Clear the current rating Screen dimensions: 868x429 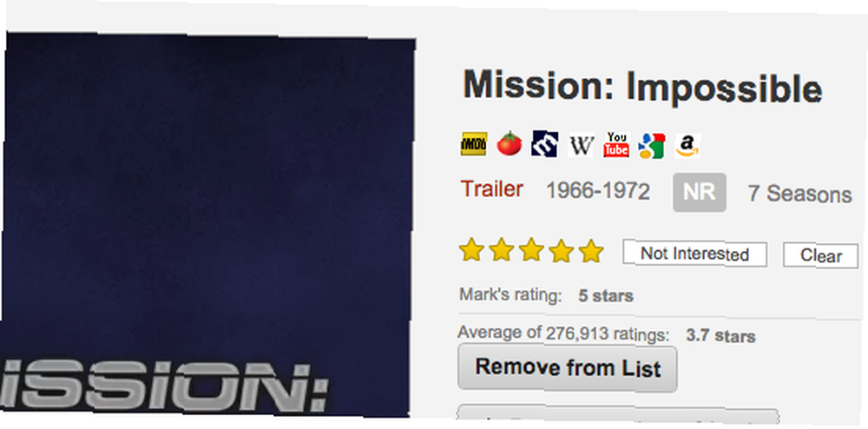[821, 255]
